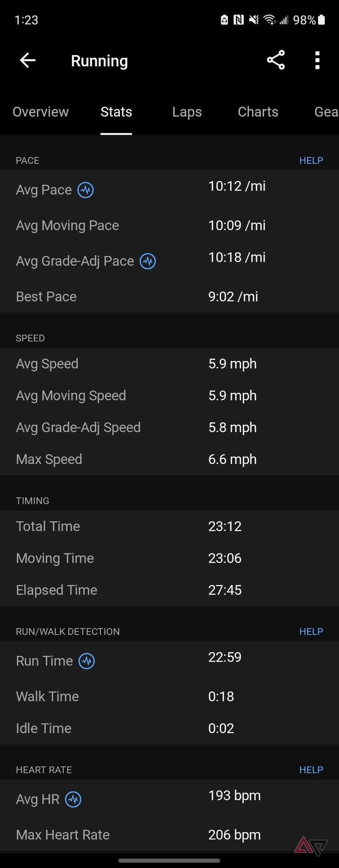Tap the chart icon beside Avg Pace

click(x=85, y=190)
